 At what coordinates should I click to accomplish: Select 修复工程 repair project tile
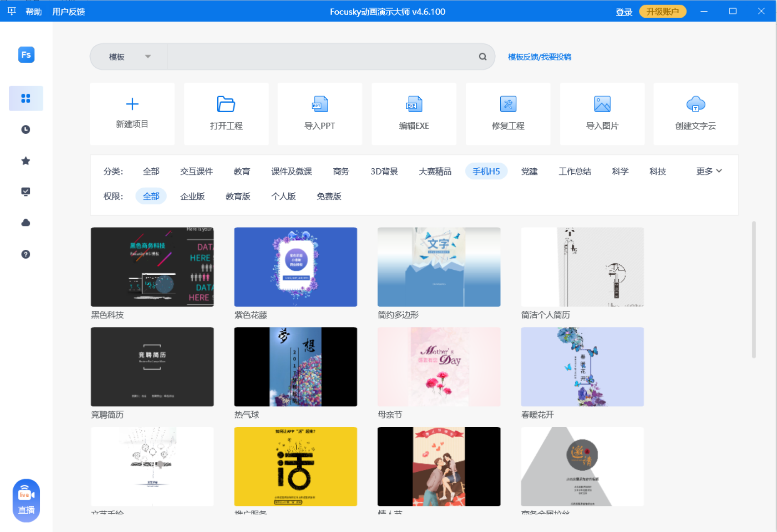pyautogui.click(x=508, y=113)
